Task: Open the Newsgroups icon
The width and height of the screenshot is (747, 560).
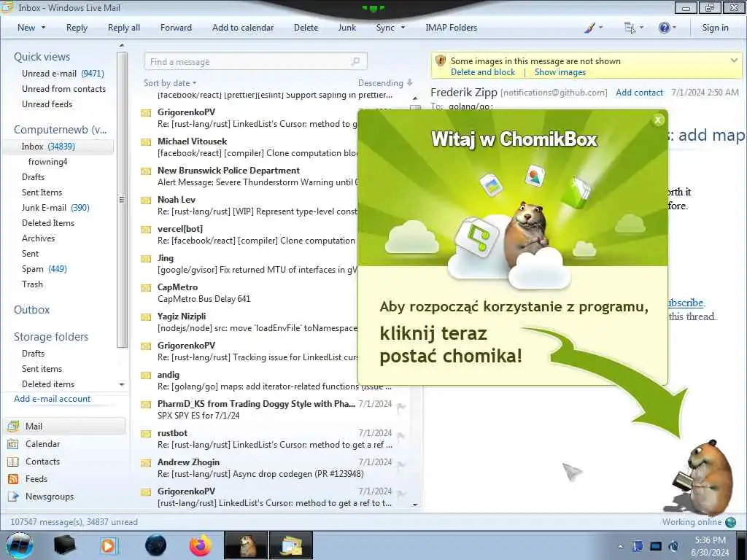Action: point(13,497)
